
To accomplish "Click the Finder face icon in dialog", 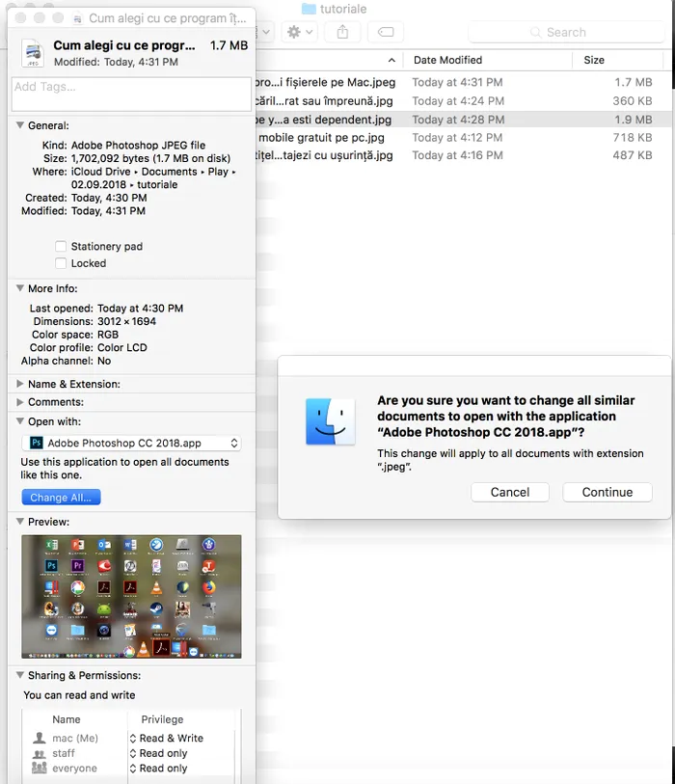I will coord(331,421).
